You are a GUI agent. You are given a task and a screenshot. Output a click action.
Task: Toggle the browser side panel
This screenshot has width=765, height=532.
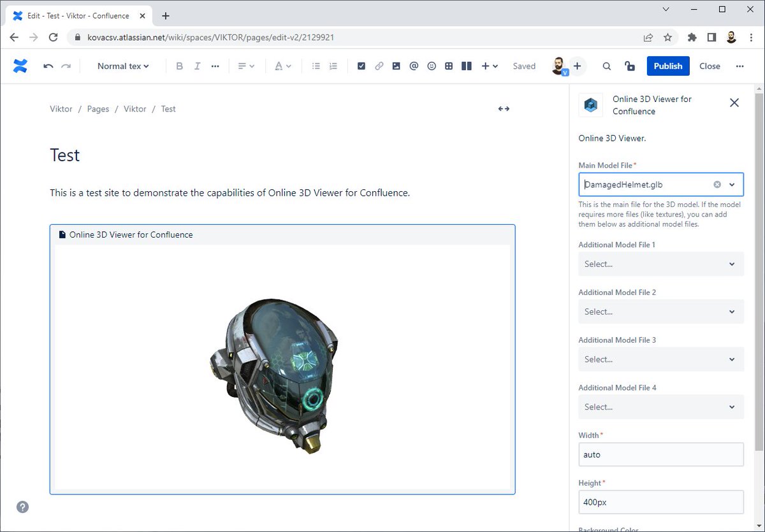711,37
